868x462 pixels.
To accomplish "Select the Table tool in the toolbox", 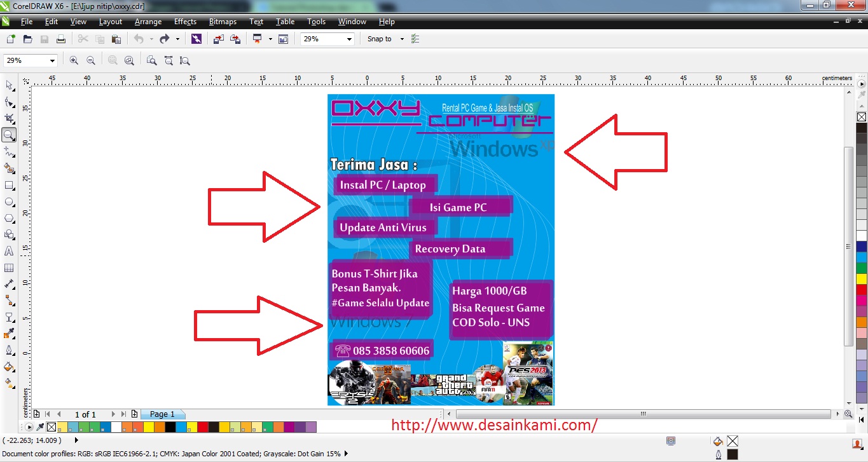I will coord(9,268).
